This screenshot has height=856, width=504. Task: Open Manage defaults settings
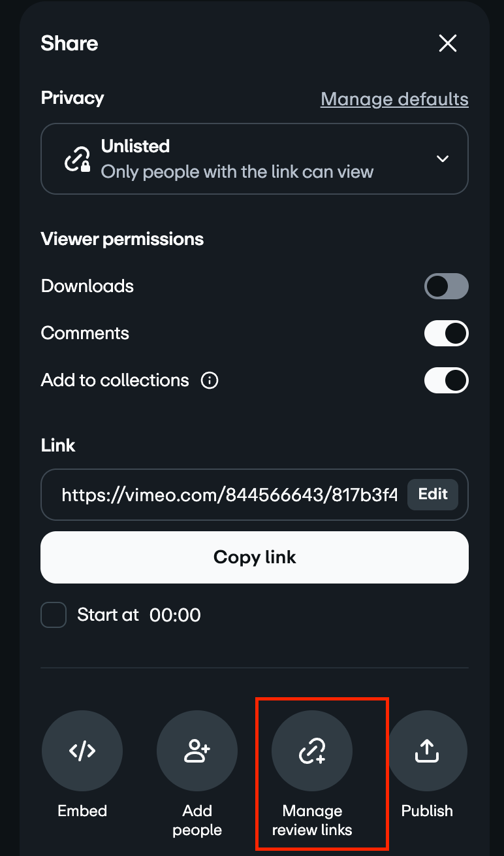coord(394,99)
